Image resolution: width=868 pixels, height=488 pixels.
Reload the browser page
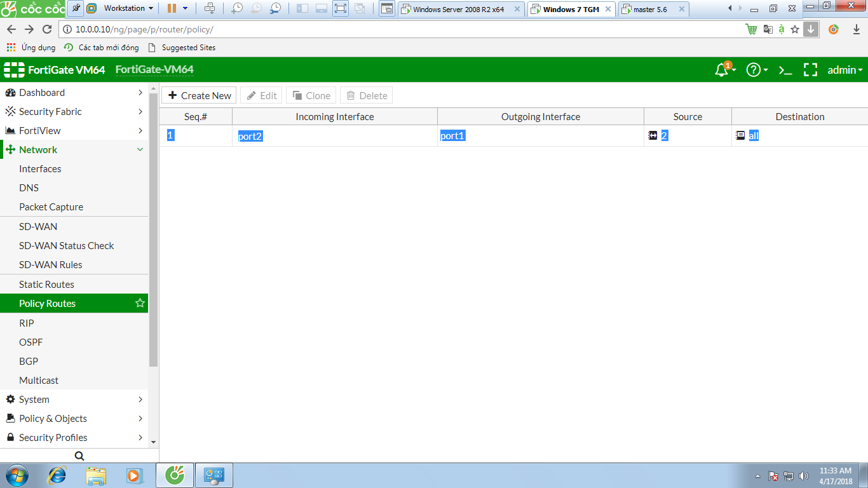tap(46, 29)
